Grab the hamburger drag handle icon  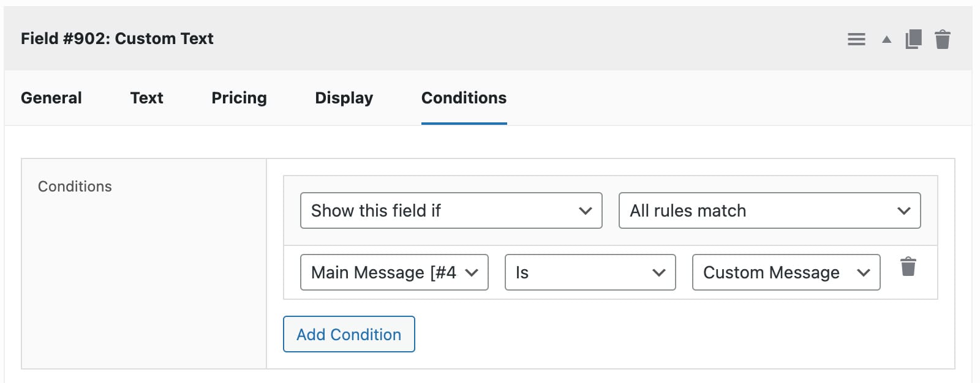[856, 38]
